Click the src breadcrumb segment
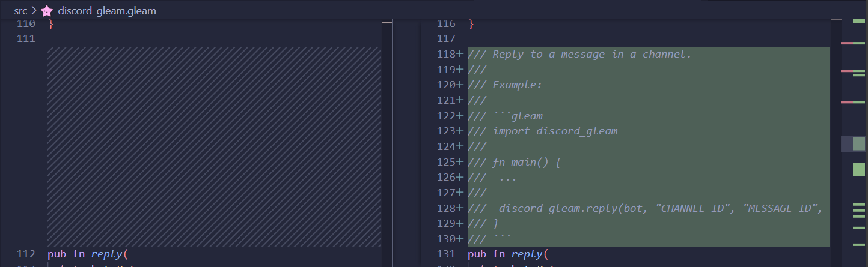This screenshot has width=868, height=267. tap(20, 11)
